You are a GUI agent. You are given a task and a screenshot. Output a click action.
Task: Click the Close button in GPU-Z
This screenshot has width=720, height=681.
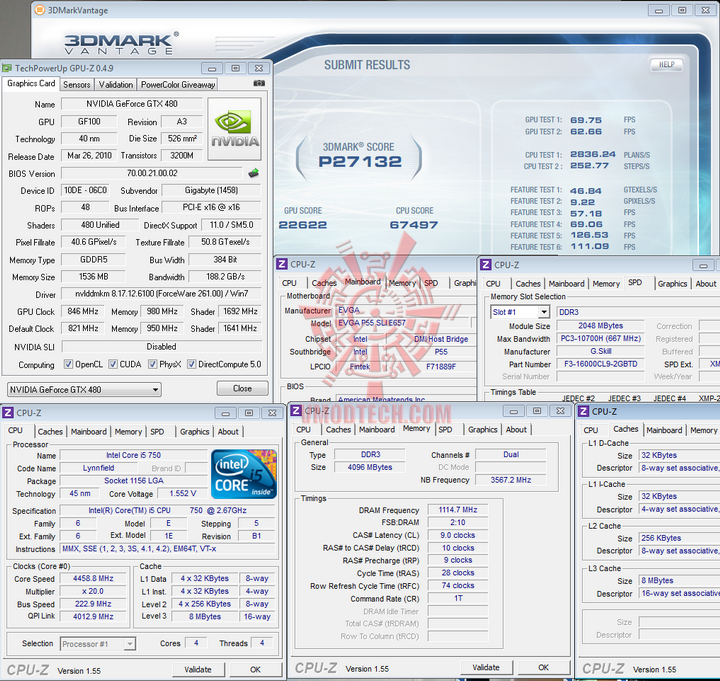(242, 388)
